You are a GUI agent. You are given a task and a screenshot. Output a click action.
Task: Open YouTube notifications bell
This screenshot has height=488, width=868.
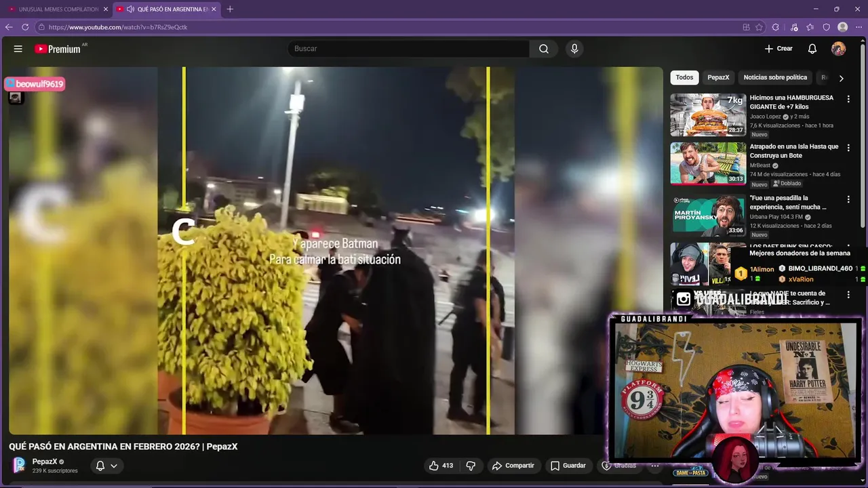tap(812, 49)
